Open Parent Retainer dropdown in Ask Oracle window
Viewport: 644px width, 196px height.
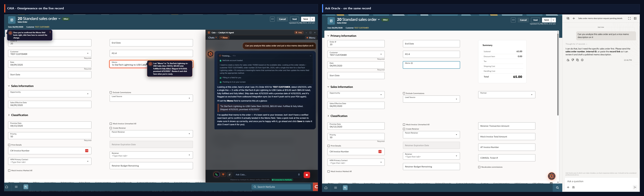coord(456,135)
